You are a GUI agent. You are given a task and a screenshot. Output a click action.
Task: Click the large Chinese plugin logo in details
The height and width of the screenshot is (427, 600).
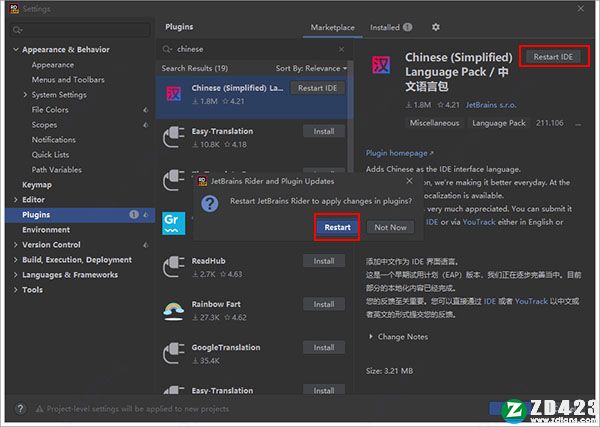pyautogui.click(x=381, y=65)
